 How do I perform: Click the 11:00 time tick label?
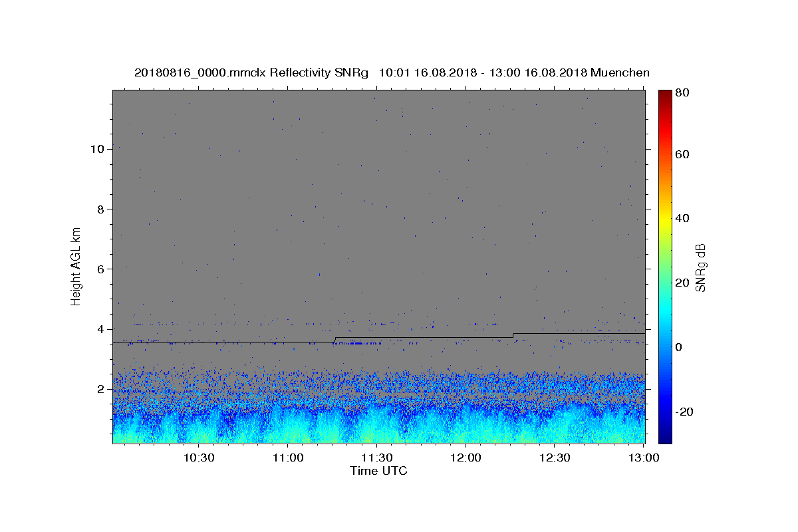point(288,458)
